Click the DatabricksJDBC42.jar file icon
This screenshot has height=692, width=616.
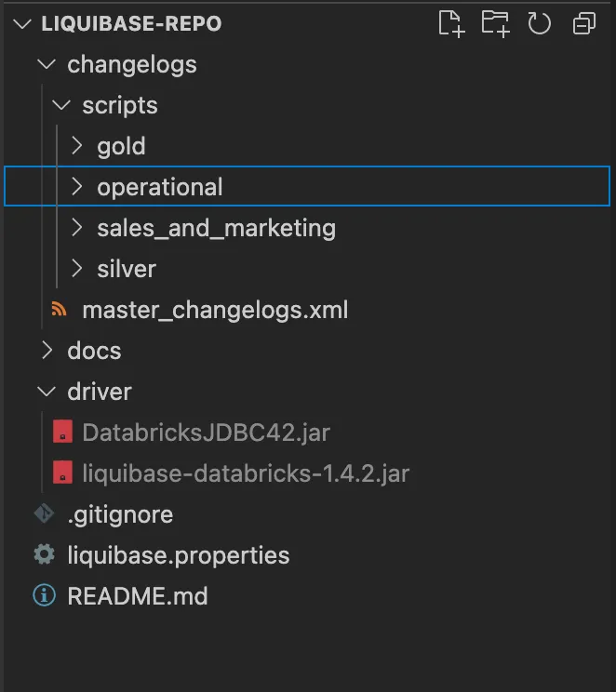(x=61, y=432)
